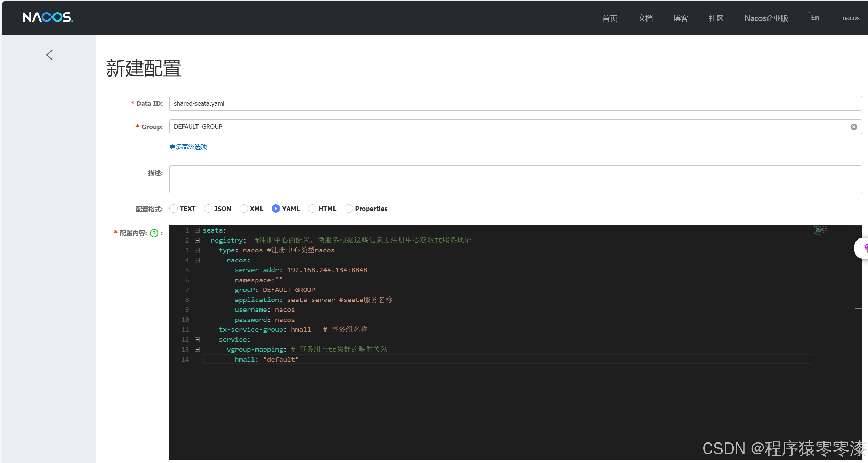Viewport: 868px width, 463px height.
Task: Clear the Group field with the X icon
Action: (854, 127)
